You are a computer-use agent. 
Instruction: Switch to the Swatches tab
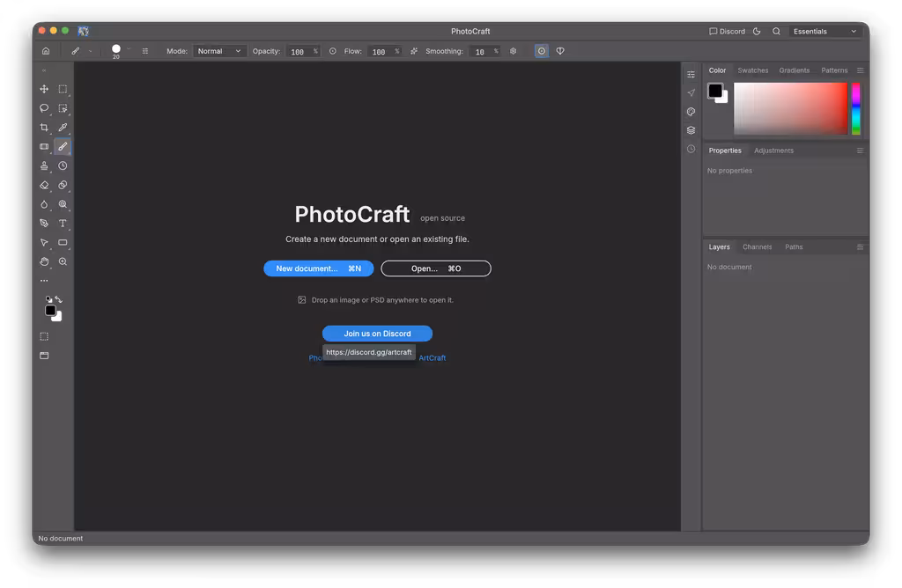753,70
